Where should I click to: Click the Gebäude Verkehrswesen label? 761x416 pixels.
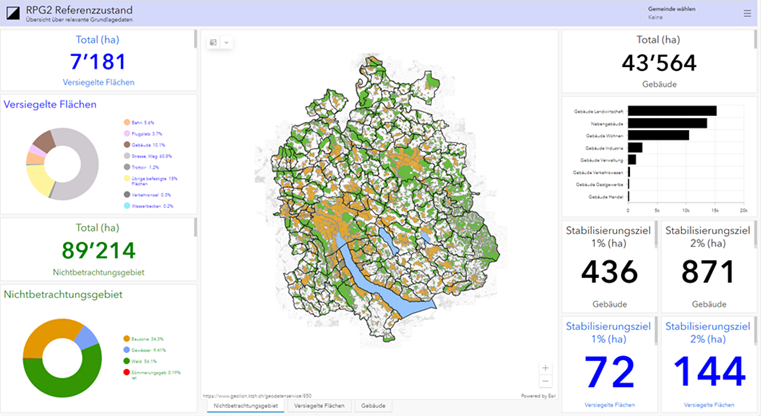598,172
